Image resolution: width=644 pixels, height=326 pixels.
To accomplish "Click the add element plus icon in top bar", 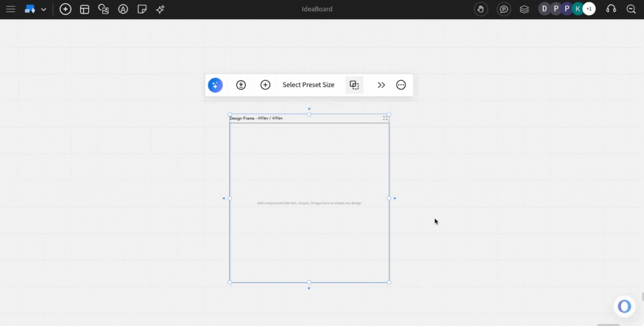I will (65, 9).
